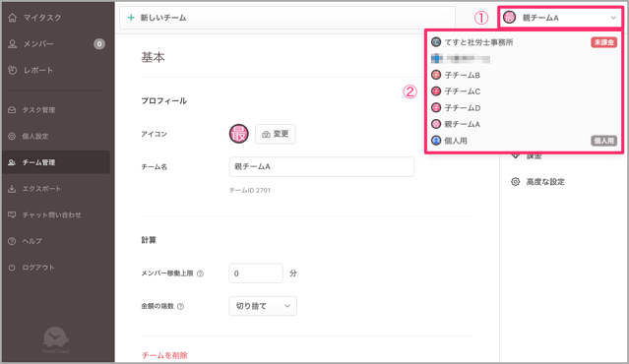This screenshot has height=364, width=629.
Task: Open the 親チームA team selector dropdown
Action: pos(560,18)
